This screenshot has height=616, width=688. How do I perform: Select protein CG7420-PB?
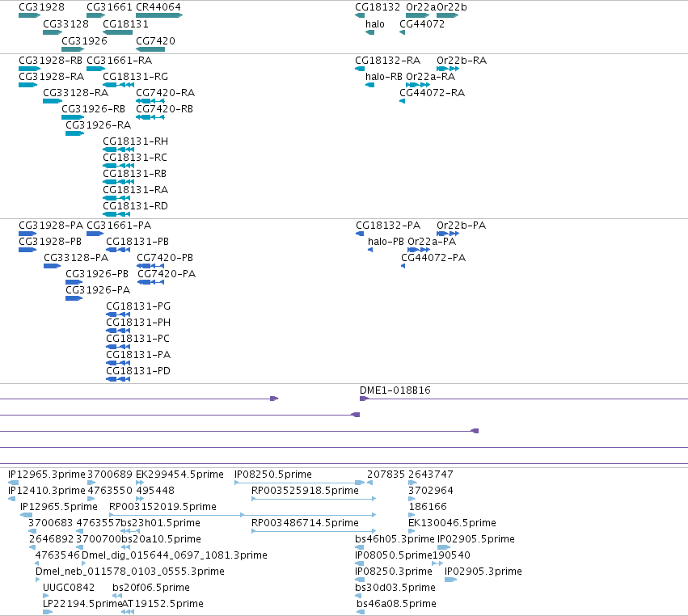(165, 258)
